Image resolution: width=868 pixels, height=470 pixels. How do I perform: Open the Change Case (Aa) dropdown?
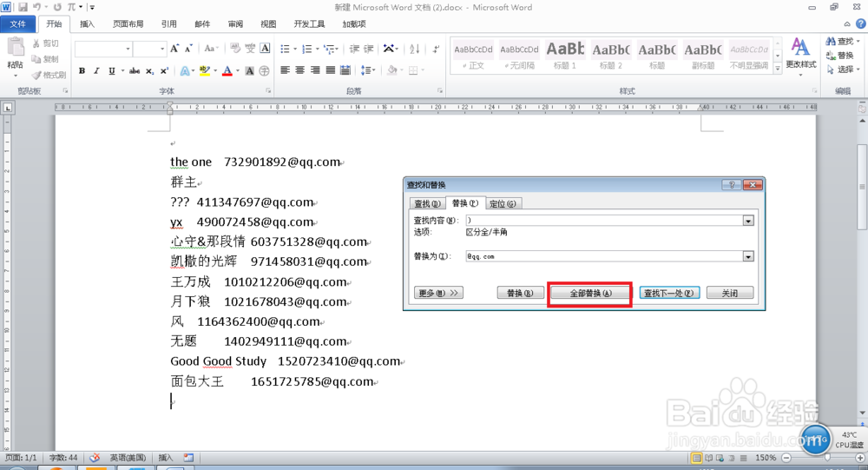(x=211, y=49)
